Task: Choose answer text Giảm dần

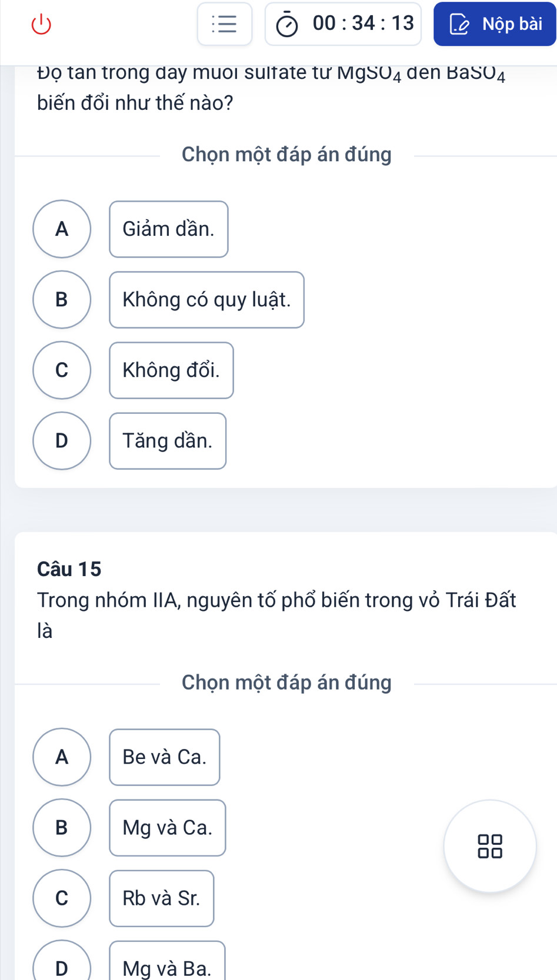Action: (169, 229)
